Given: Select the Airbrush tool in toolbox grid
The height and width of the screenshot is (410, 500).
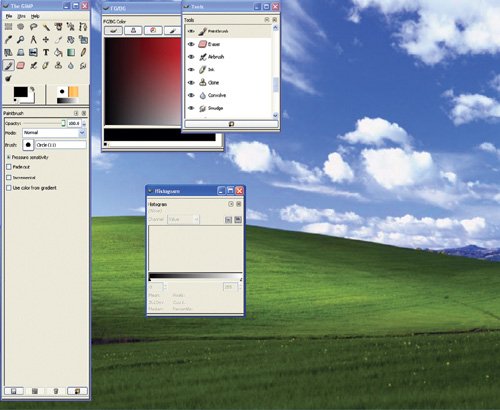Looking at the screenshot, I should point(33,66).
